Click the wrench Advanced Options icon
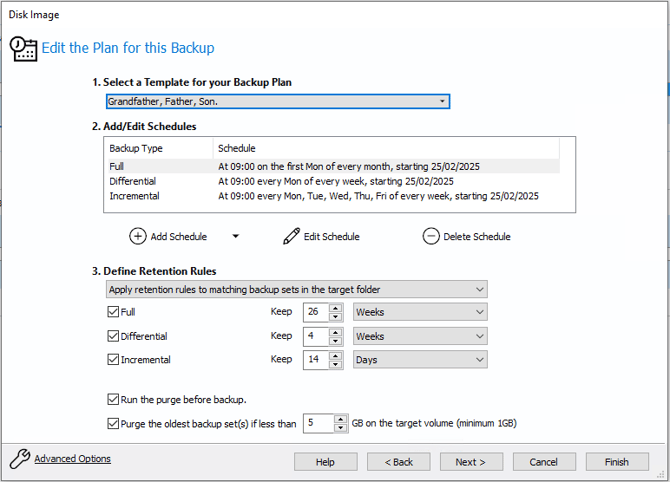The image size is (670, 482). 19,459
